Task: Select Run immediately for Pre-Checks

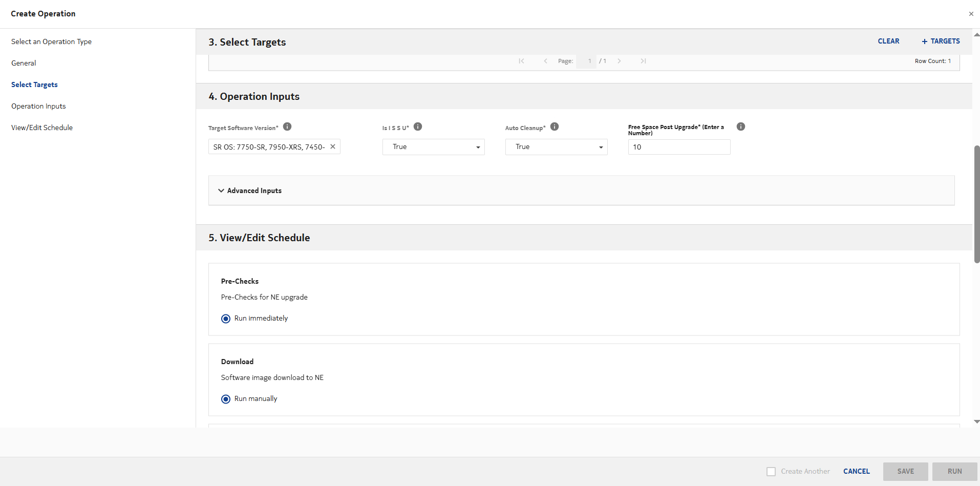Action: (x=226, y=319)
